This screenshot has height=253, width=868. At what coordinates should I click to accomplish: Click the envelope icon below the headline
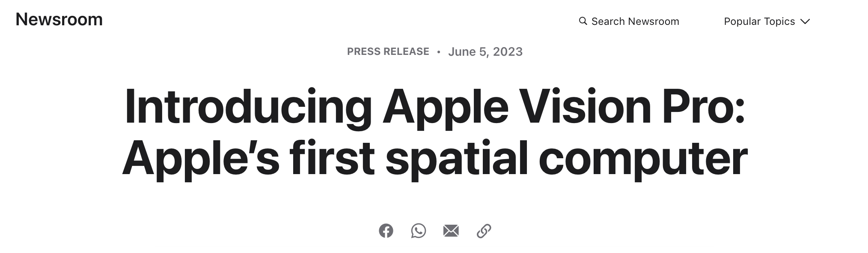coord(451,231)
